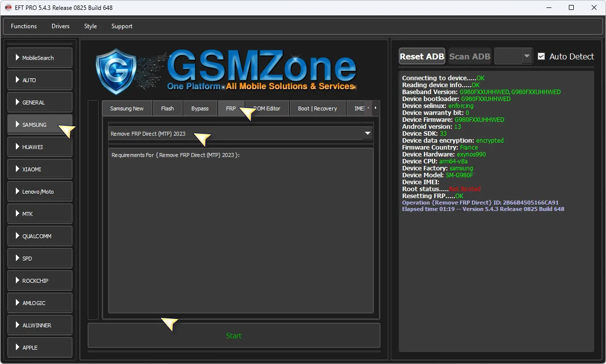Open the Drivers menu
This screenshot has height=364, width=606.
pos(61,26)
